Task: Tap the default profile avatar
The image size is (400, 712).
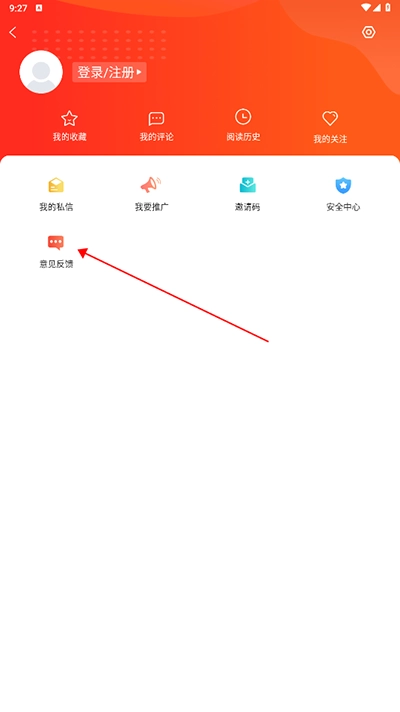Action: click(41, 72)
